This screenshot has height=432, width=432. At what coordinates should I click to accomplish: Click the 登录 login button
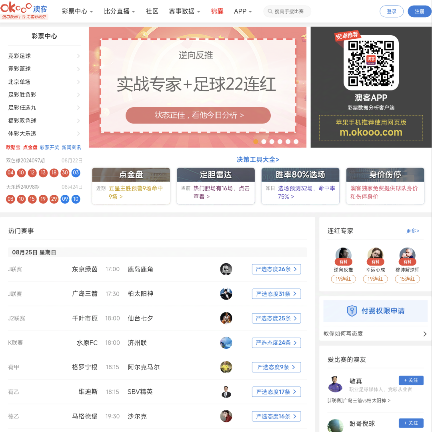tap(391, 11)
